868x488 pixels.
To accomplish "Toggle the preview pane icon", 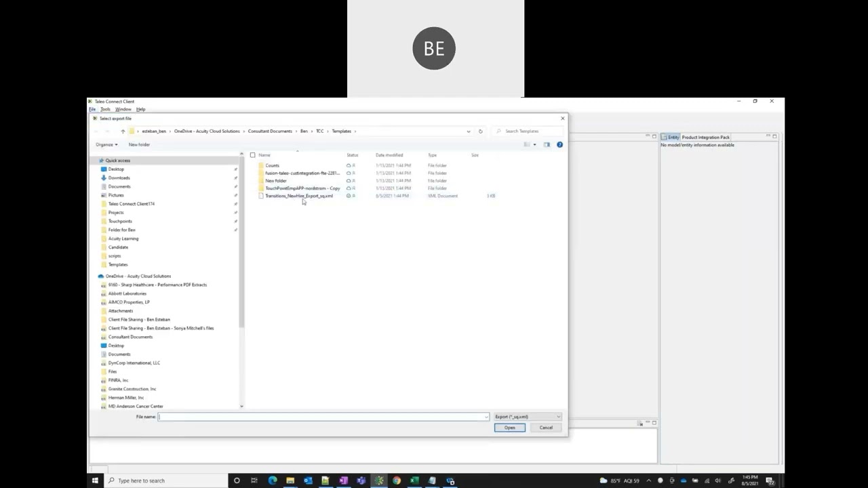I will [547, 144].
